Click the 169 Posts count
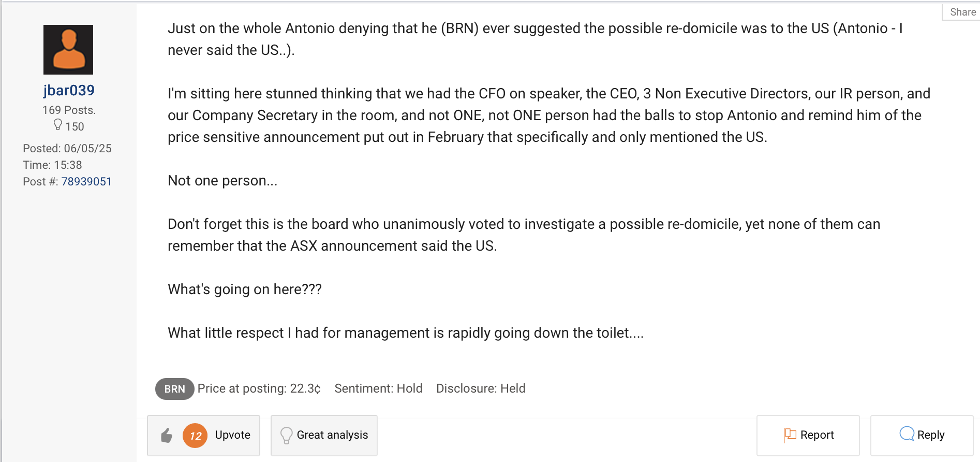 69,110
